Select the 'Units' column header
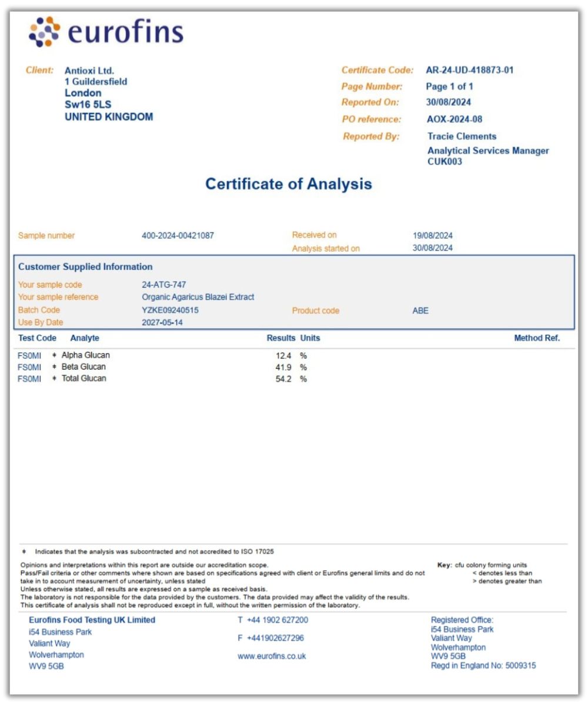The height and width of the screenshot is (706, 588). coord(310,338)
